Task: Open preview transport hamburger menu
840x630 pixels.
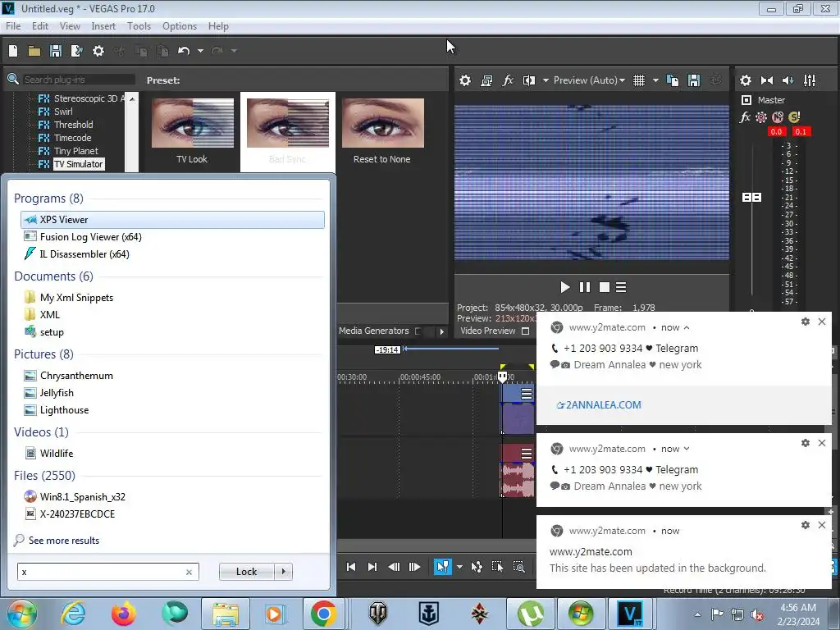Action: pyautogui.click(x=622, y=288)
